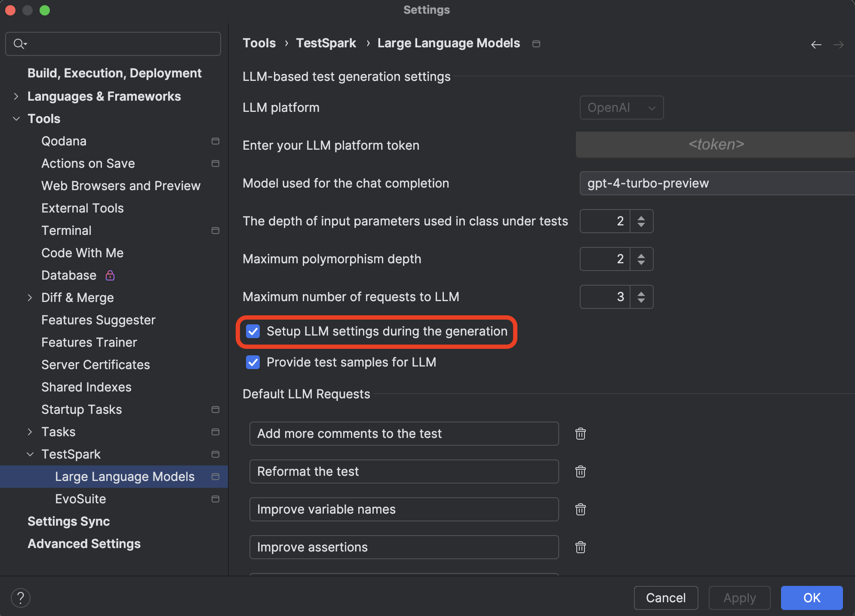Select Code With Me
855x616 pixels.
click(x=83, y=253)
